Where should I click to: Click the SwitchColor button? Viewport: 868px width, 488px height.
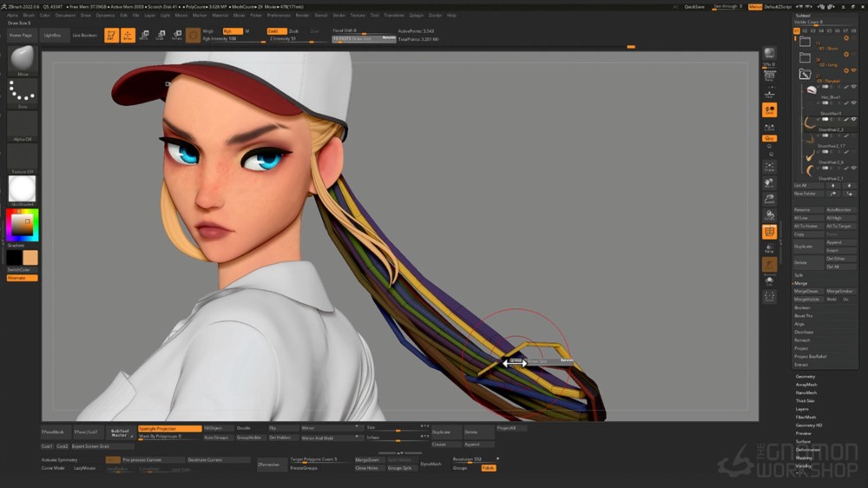coord(23,270)
